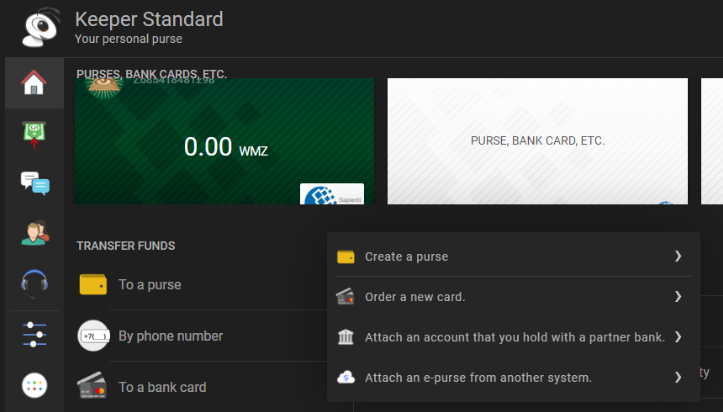Open the messages chat bubble icon
The width and height of the screenshot is (723, 412).
(34, 184)
